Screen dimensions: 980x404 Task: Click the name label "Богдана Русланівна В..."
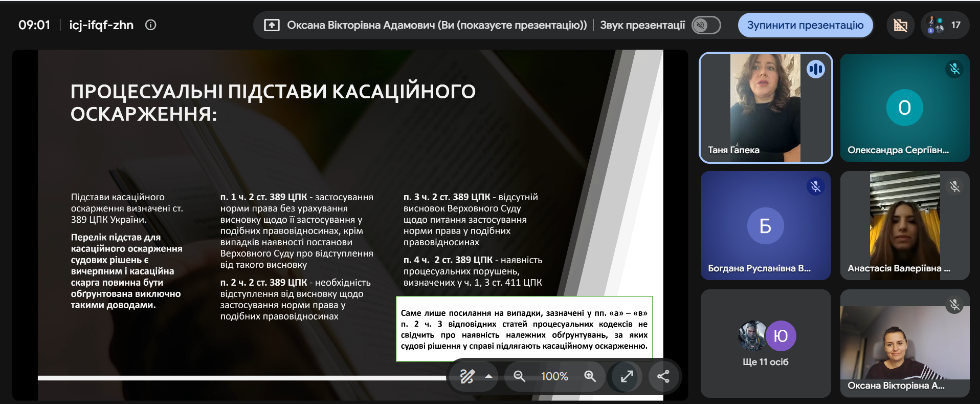(759, 268)
